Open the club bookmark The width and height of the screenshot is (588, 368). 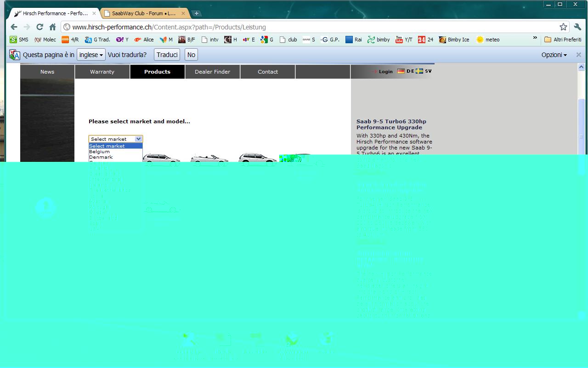pyautogui.click(x=288, y=40)
